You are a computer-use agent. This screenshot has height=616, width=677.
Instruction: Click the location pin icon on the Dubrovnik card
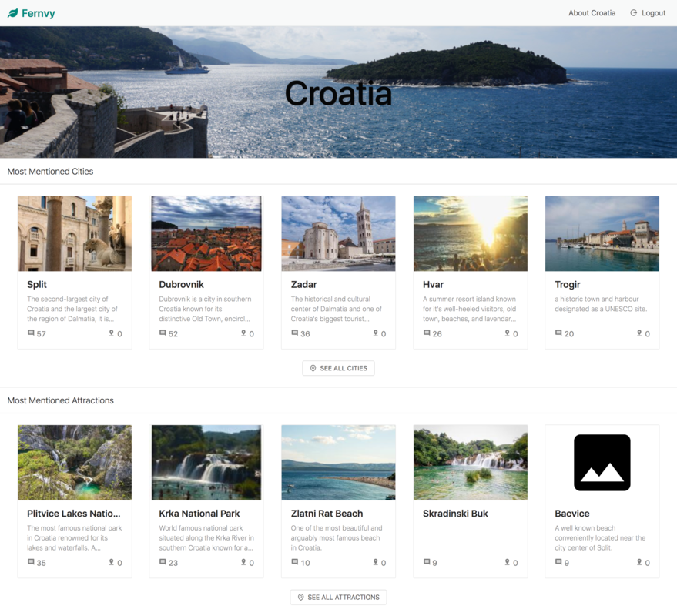click(243, 333)
